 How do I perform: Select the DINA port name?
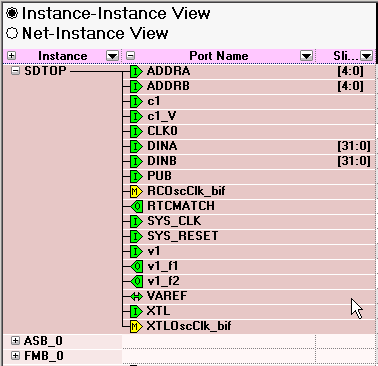click(x=162, y=146)
